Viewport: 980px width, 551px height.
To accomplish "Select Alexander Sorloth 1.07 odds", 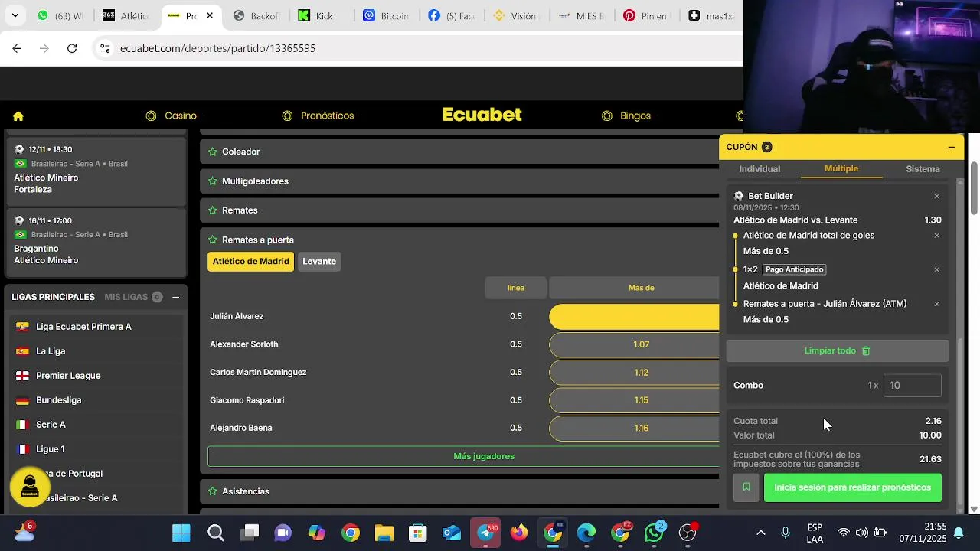I will (x=634, y=344).
